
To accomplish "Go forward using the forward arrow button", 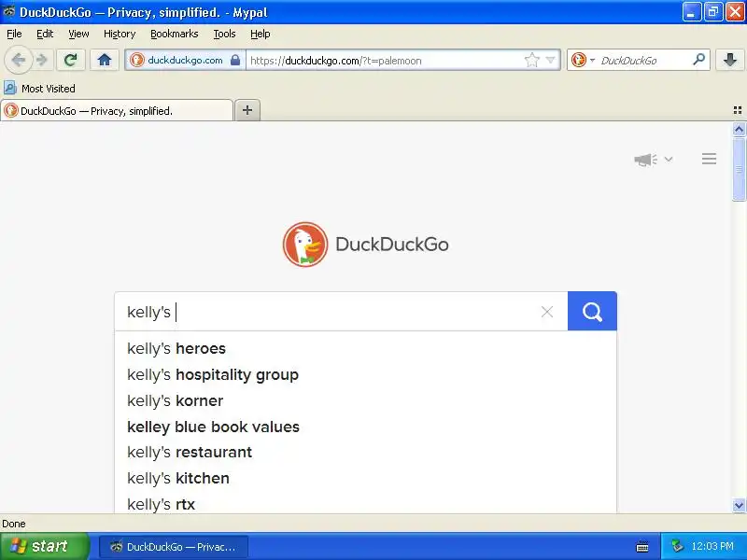I will point(42,60).
